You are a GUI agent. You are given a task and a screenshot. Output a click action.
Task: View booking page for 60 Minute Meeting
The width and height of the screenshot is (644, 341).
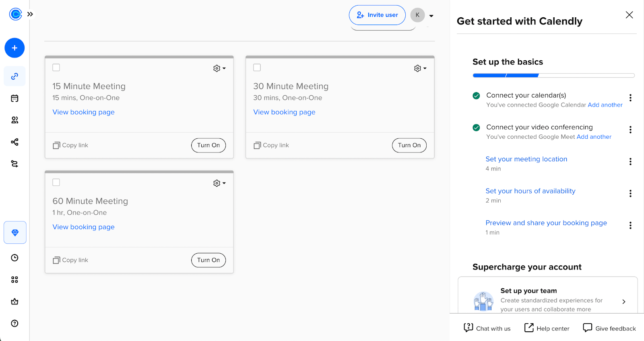tap(83, 227)
